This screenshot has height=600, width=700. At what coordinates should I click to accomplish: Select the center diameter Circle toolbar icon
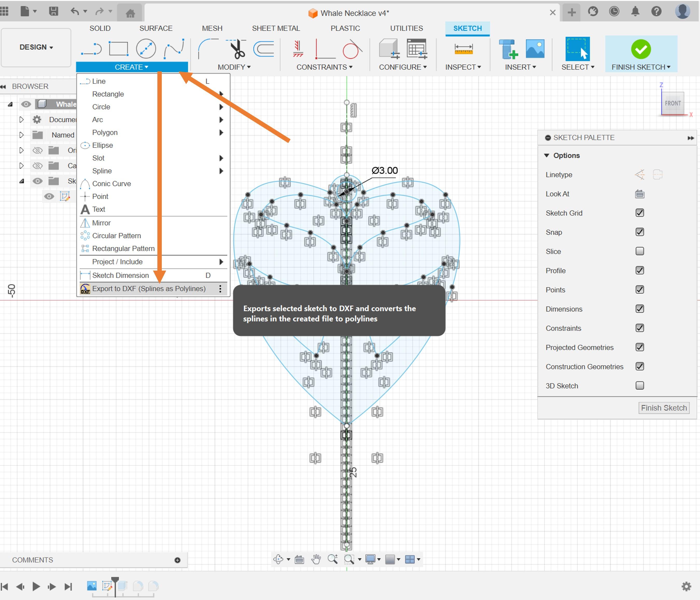[146, 49]
